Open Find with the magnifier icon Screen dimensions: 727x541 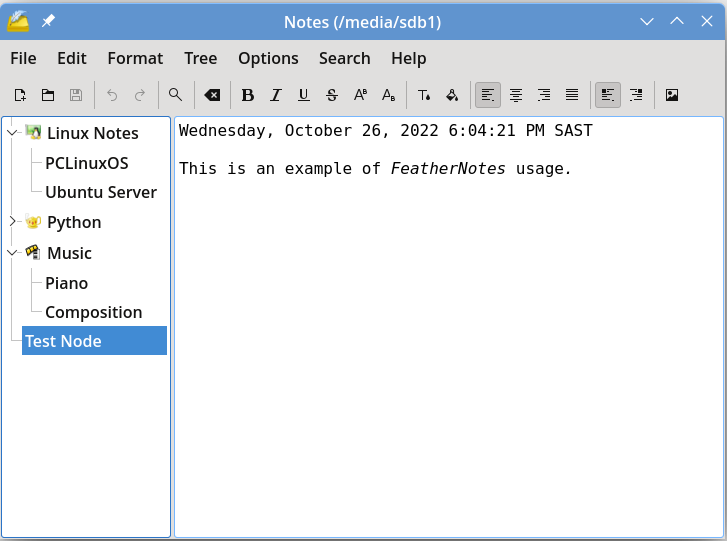coord(175,95)
